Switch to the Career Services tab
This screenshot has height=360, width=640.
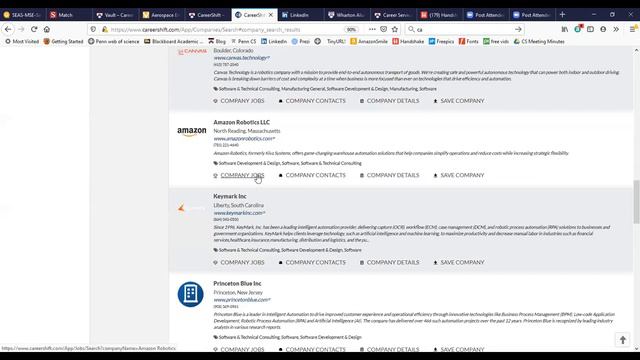click(x=393, y=15)
